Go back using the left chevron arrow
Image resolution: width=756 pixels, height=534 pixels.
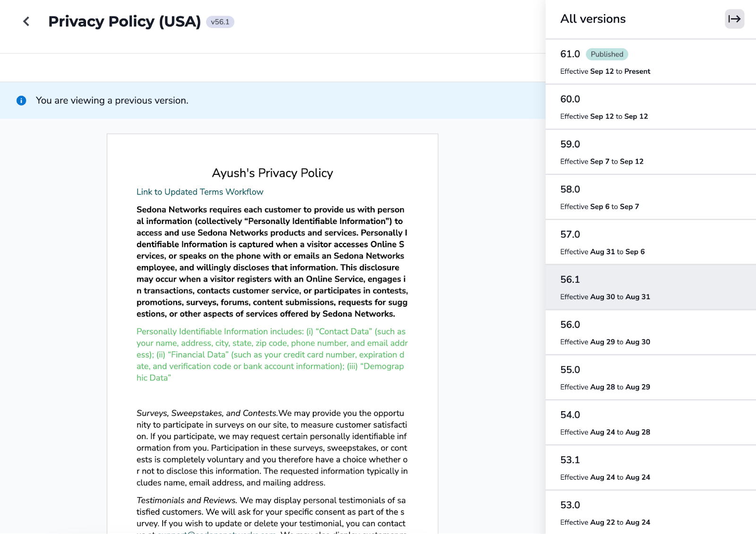(26, 21)
